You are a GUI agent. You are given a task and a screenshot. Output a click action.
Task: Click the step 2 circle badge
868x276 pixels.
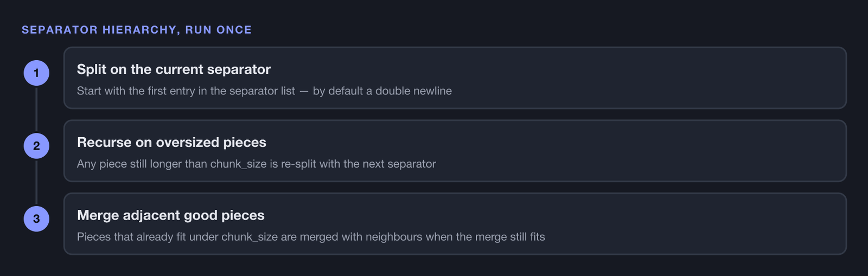[36, 146]
